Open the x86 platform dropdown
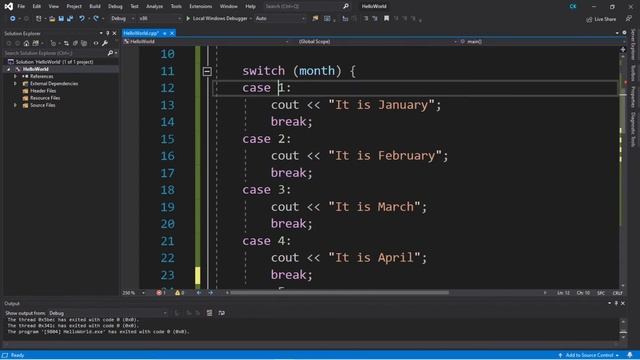640x360 pixels. (x=160, y=19)
